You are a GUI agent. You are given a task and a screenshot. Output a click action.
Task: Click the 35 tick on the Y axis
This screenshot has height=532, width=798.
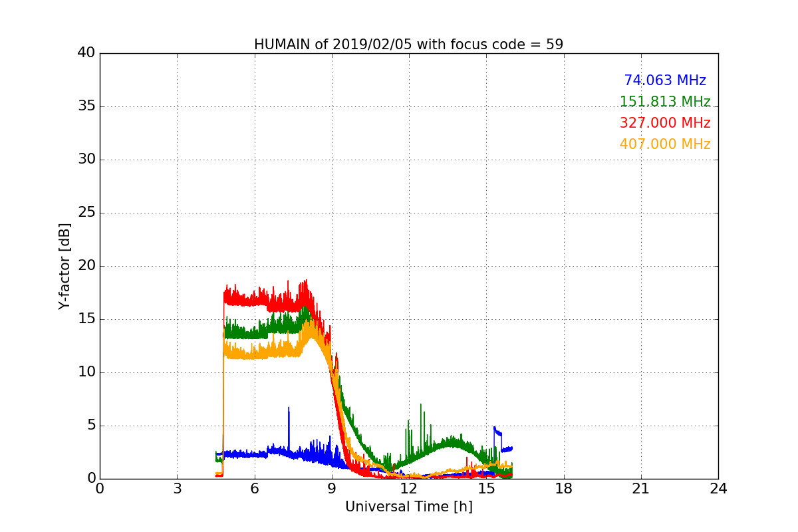tap(86, 106)
